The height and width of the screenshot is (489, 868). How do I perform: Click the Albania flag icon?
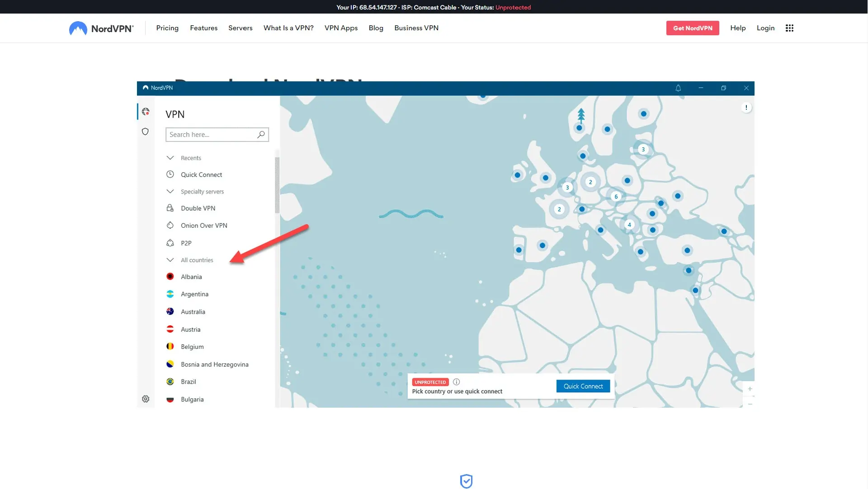point(170,277)
